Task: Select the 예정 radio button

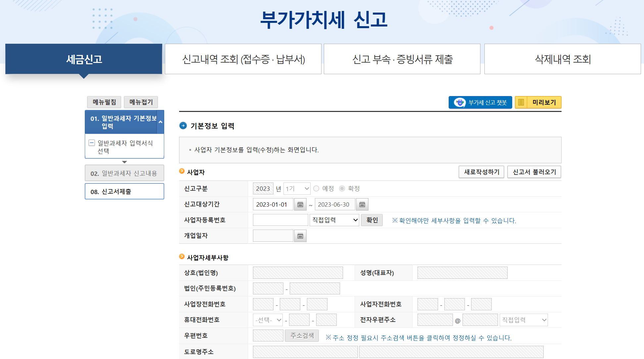Action: click(x=316, y=188)
